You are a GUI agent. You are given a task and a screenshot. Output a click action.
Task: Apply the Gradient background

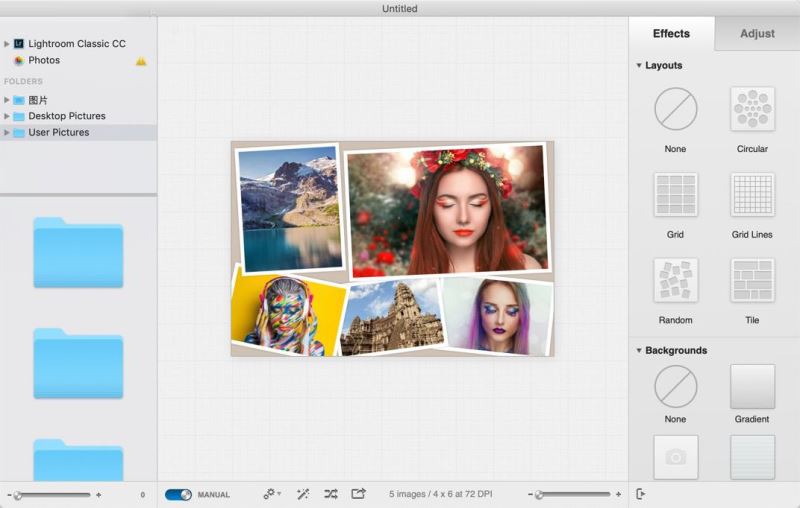pyautogui.click(x=752, y=386)
